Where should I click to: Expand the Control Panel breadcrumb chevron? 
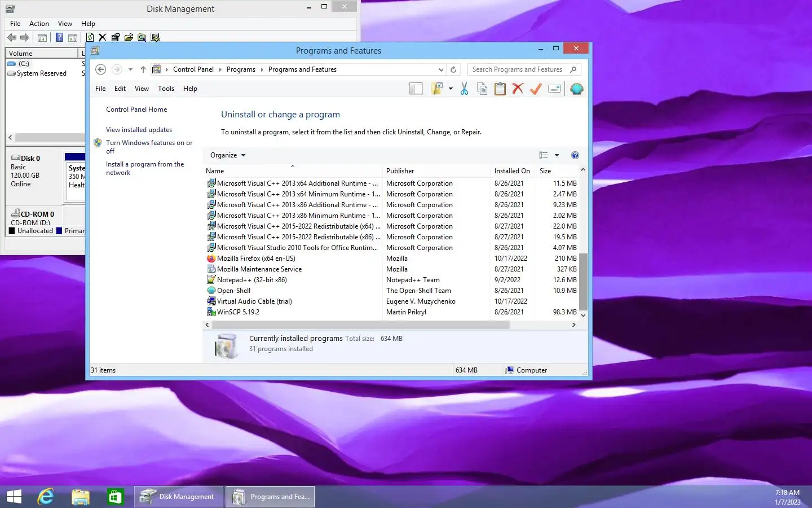coord(220,69)
